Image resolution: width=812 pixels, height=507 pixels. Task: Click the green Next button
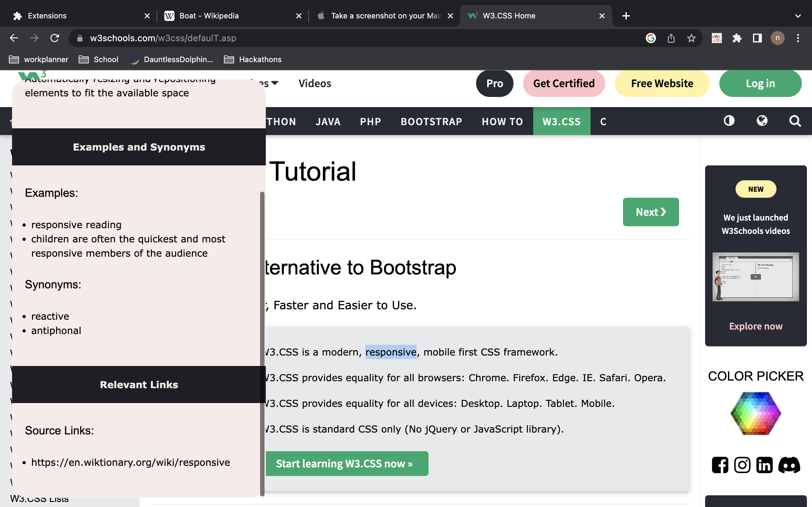click(651, 212)
